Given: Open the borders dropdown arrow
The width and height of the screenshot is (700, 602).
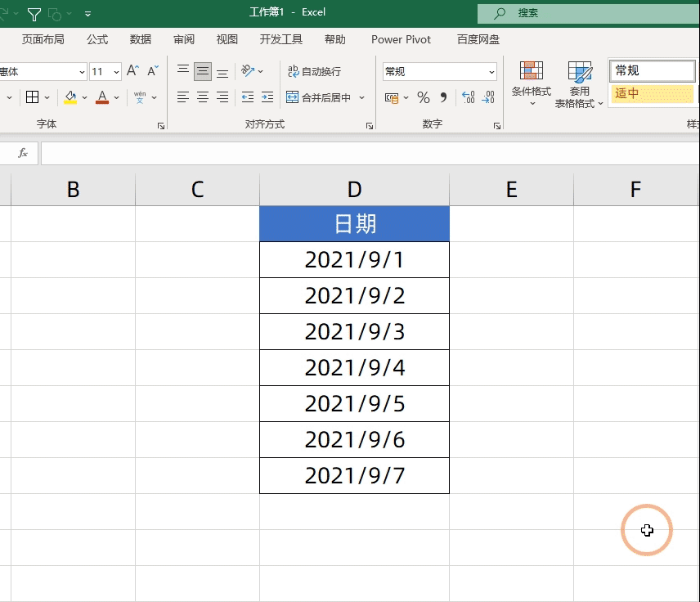Looking at the screenshot, I should click(x=47, y=97).
